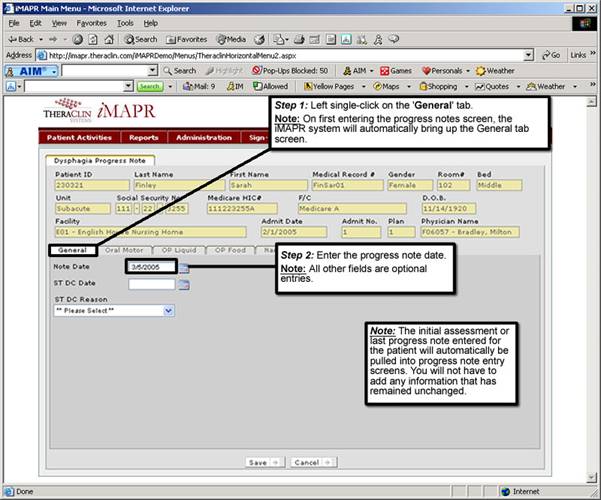Click into the ST DC Date field
601x500 pixels.
152,285
